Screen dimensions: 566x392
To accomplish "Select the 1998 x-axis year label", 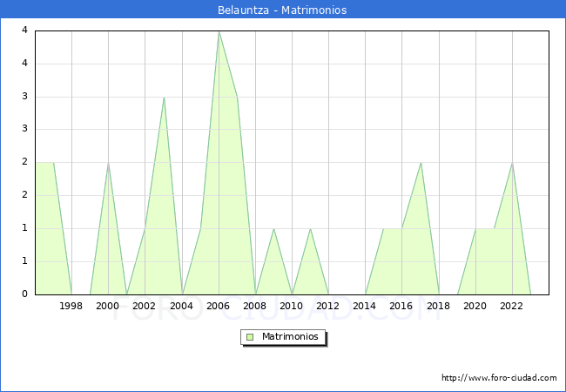I will coord(71,306).
